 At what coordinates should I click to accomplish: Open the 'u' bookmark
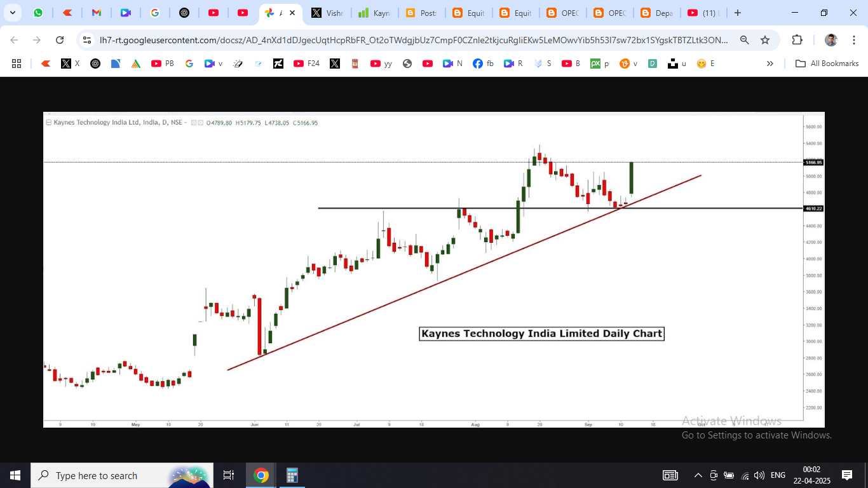pyautogui.click(x=677, y=64)
